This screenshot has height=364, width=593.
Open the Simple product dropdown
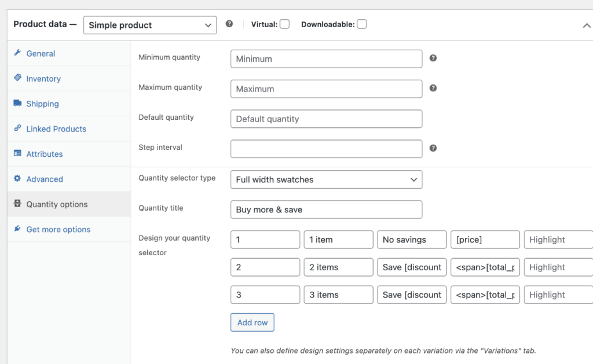click(x=149, y=25)
